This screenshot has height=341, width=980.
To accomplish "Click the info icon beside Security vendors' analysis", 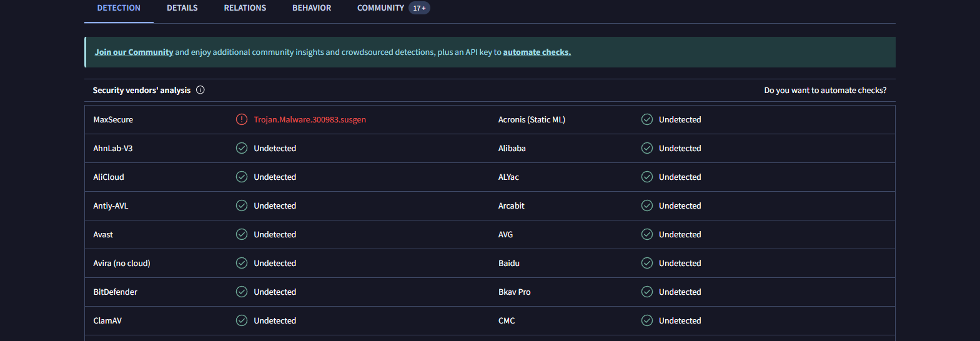I will [200, 90].
